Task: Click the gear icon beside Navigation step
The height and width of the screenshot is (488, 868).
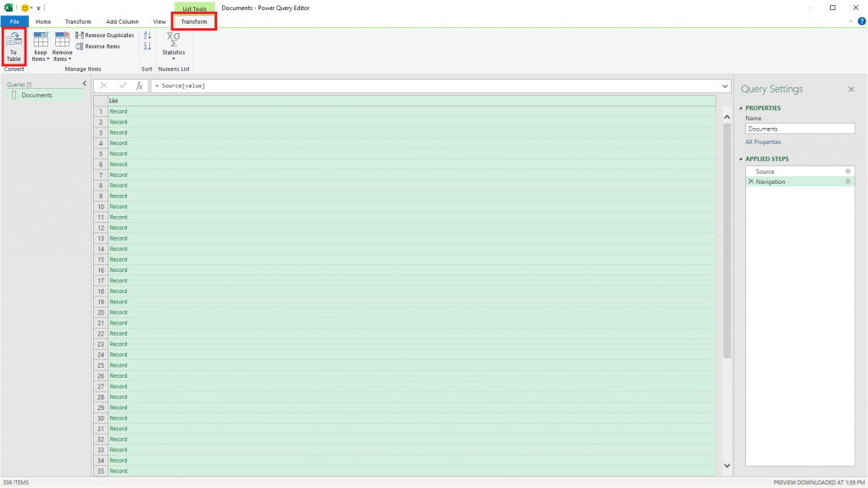Action: point(848,181)
